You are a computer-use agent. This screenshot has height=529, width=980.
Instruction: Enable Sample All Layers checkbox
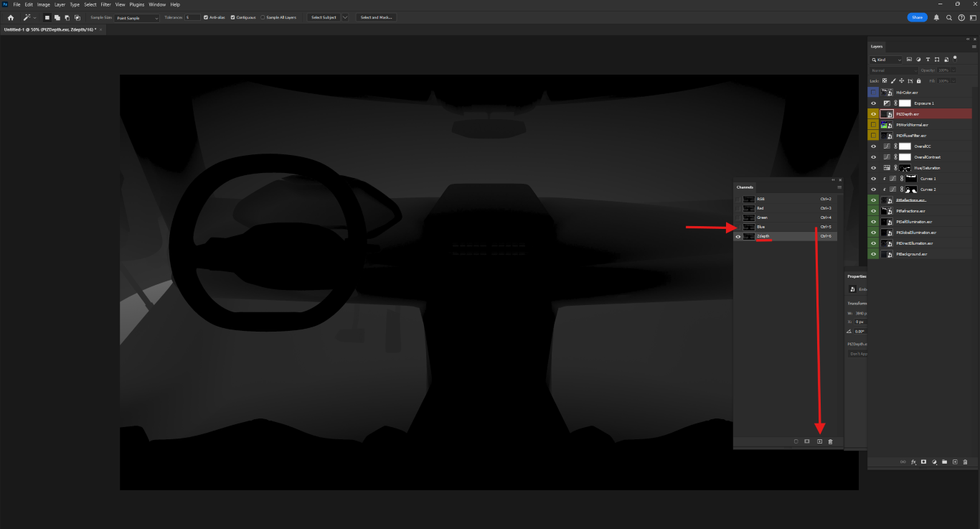pyautogui.click(x=263, y=17)
